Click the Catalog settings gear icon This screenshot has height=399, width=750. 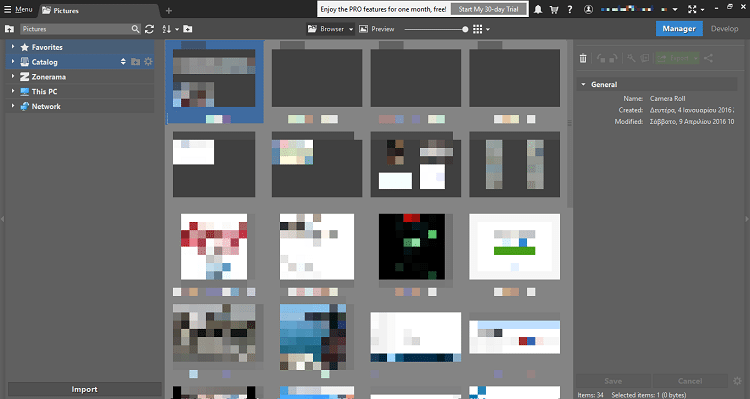pos(148,62)
